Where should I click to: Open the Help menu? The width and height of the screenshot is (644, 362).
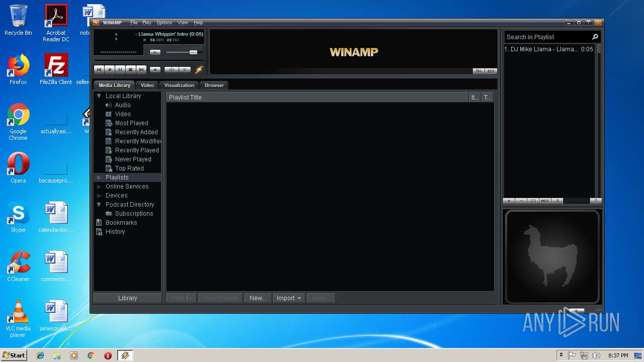(198, 23)
